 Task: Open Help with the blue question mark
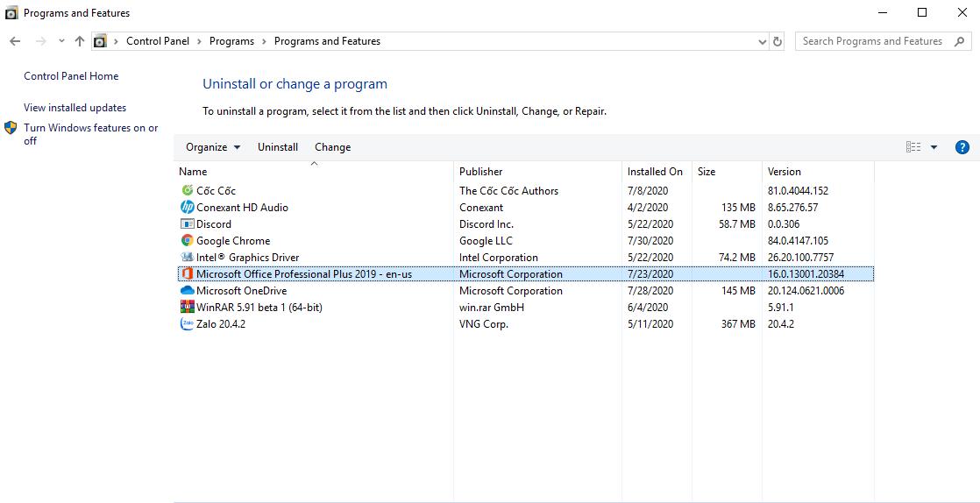click(x=962, y=147)
